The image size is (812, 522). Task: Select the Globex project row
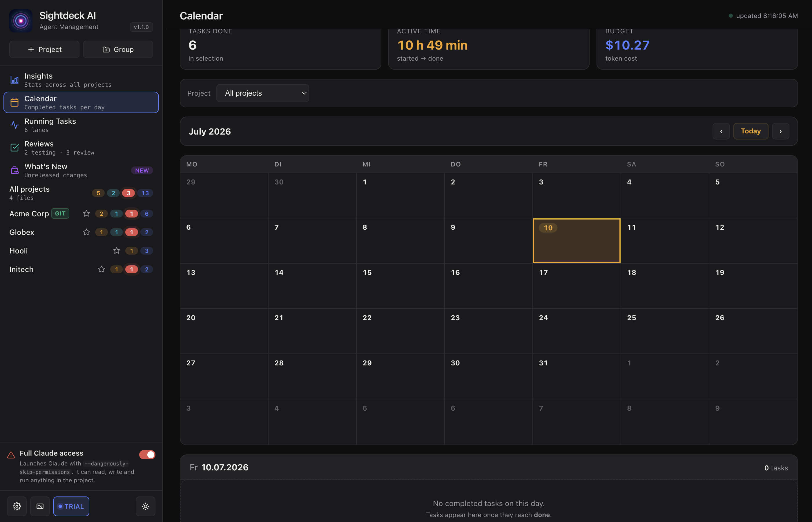click(81, 232)
